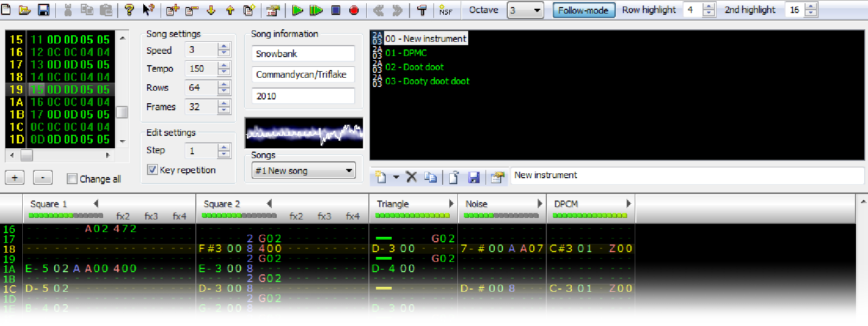
Task: Open Songs dropdown #1 New song
Action: point(304,171)
